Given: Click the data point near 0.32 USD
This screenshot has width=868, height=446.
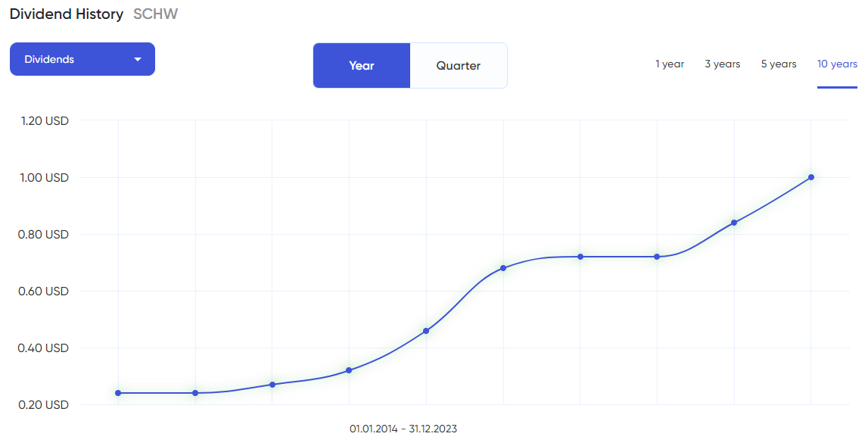Looking at the screenshot, I should coord(349,370).
